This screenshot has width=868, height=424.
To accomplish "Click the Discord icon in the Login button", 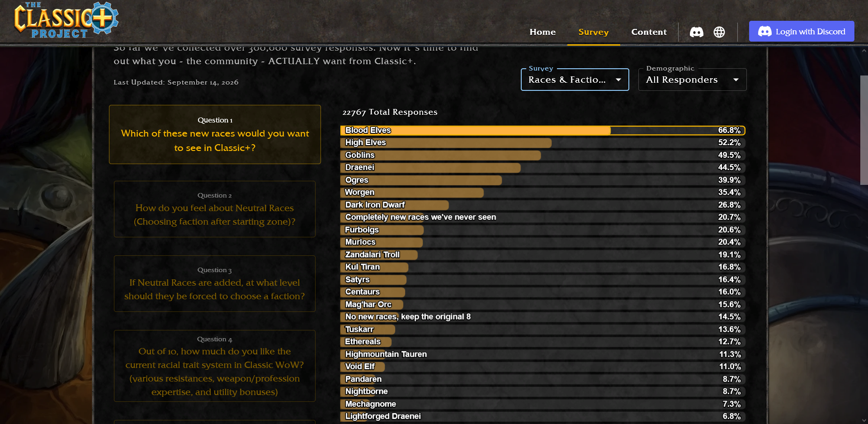I will tap(765, 32).
